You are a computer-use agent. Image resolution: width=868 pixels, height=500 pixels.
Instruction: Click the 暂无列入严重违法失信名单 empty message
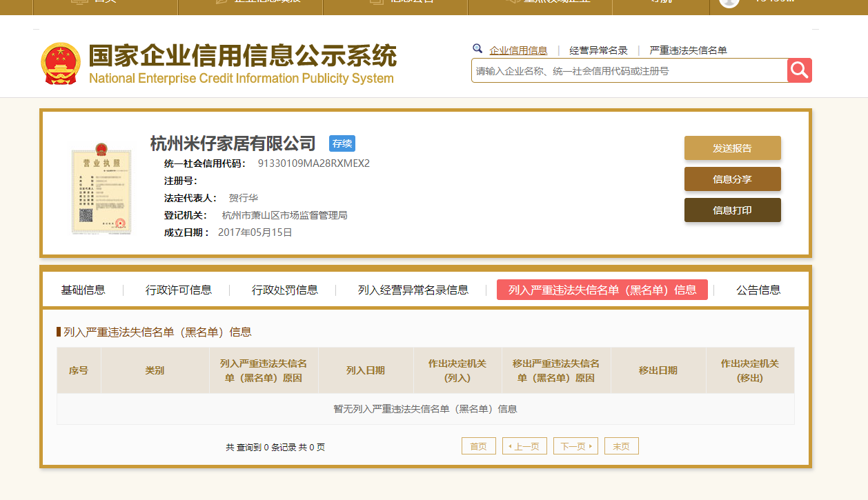(426, 409)
